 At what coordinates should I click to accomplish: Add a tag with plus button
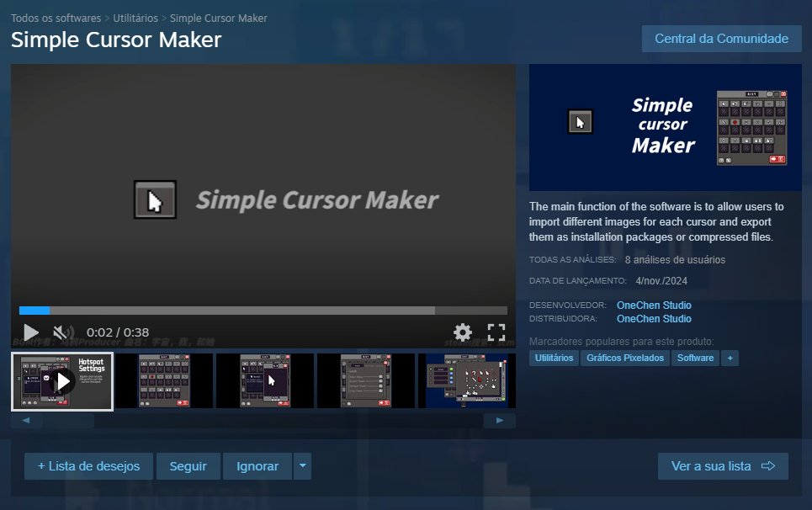pos(730,358)
